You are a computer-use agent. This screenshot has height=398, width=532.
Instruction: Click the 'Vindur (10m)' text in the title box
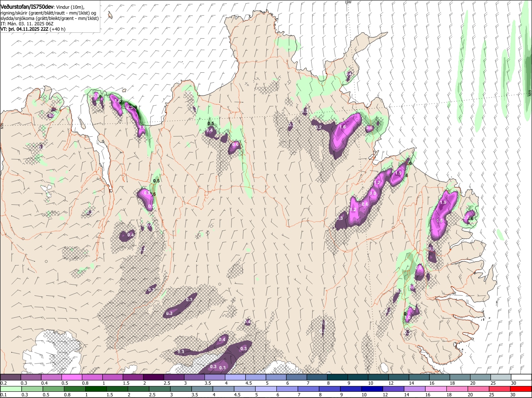(70, 7)
